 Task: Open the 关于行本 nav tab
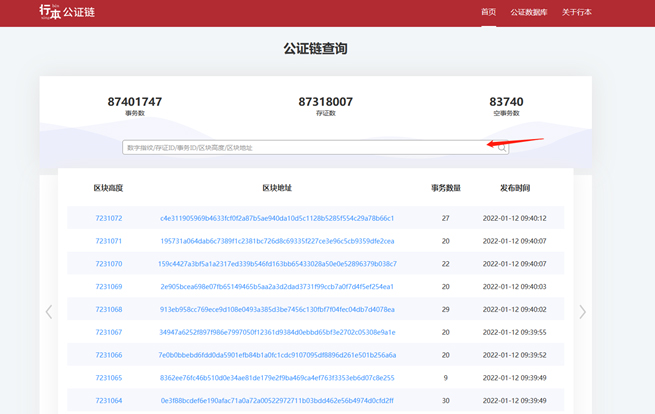pyautogui.click(x=576, y=12)
